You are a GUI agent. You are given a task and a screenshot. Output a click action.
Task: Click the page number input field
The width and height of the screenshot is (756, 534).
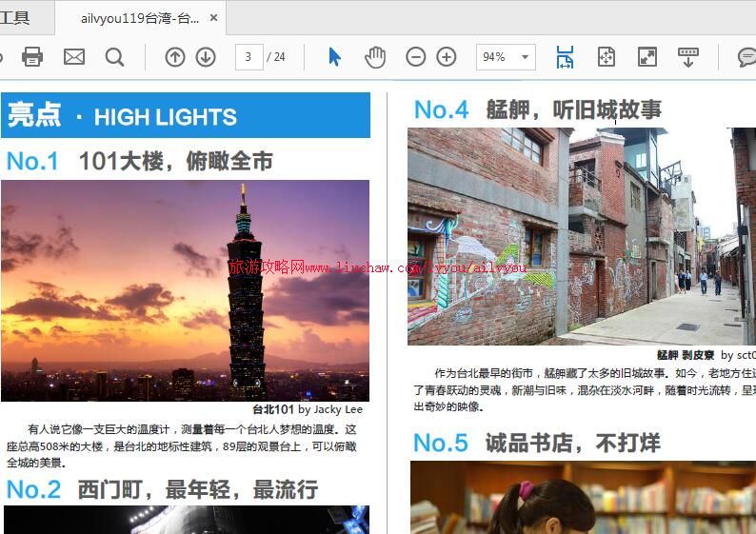pyautogui.click(x=249, y=57)
